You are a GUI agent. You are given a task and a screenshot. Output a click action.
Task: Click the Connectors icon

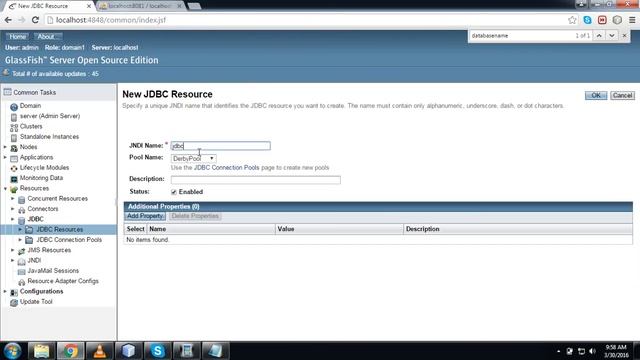pyautogui.click(x=22, y=209)
